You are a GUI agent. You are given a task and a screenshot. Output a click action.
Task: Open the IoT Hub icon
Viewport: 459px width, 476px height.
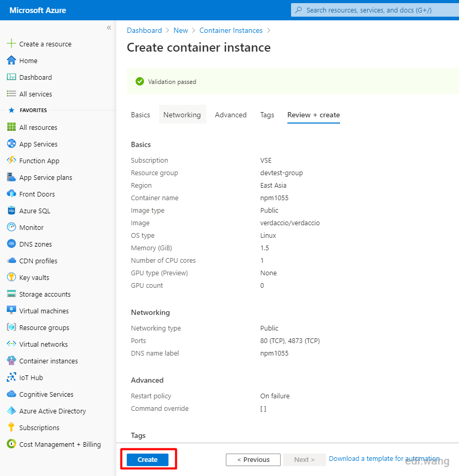11,377
